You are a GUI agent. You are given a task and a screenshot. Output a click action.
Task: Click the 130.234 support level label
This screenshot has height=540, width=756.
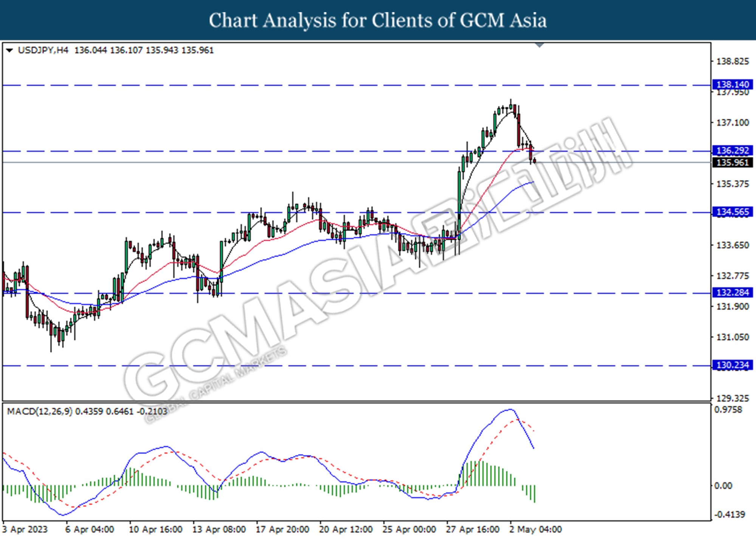(733, 365)
